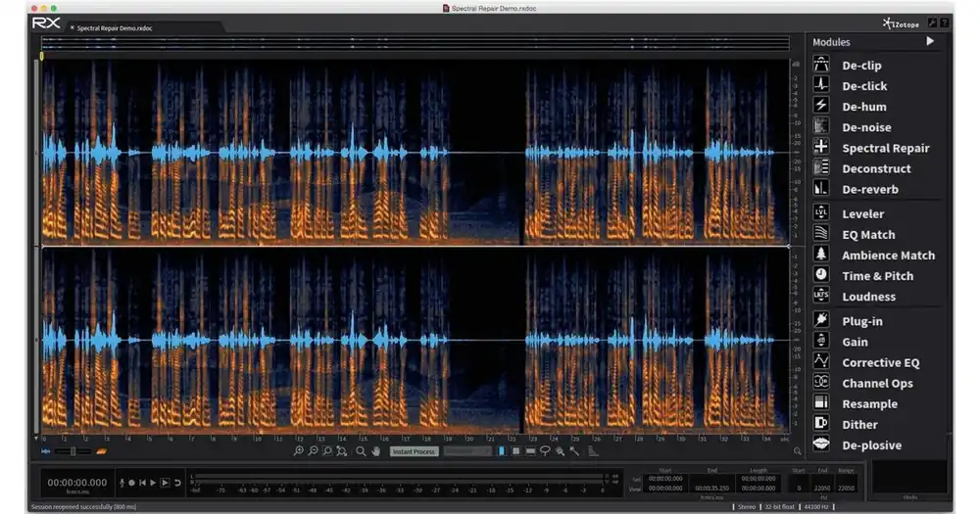The height and width of the screenshot is (514, 980).
Task: Click the frequency End 22050 field
Action: (x=822, y=489)
